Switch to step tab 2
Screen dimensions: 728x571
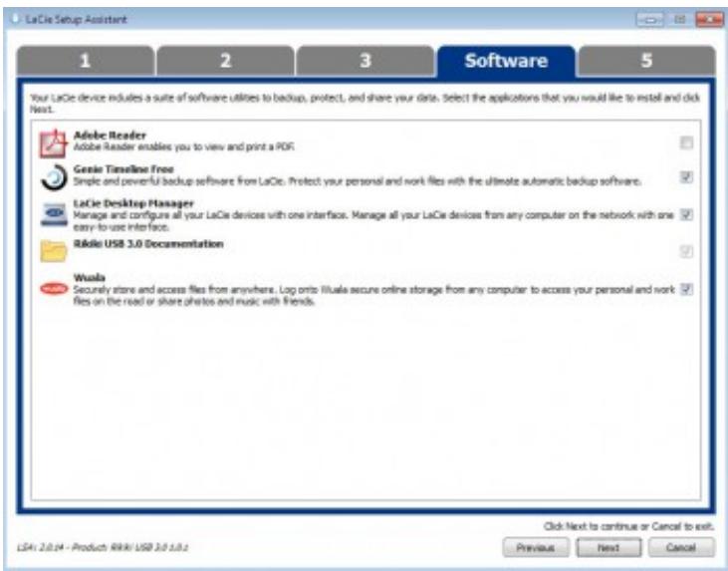tap(225, 61)
